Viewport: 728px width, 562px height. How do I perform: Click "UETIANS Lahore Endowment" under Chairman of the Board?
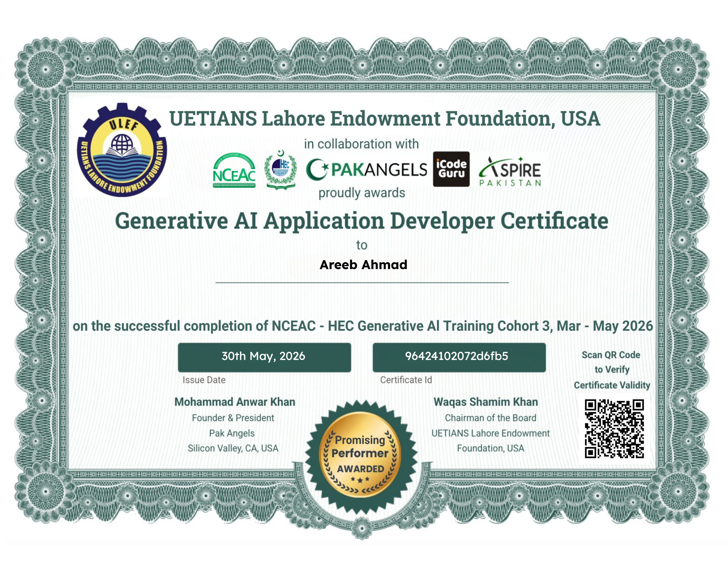coord(491,433)
